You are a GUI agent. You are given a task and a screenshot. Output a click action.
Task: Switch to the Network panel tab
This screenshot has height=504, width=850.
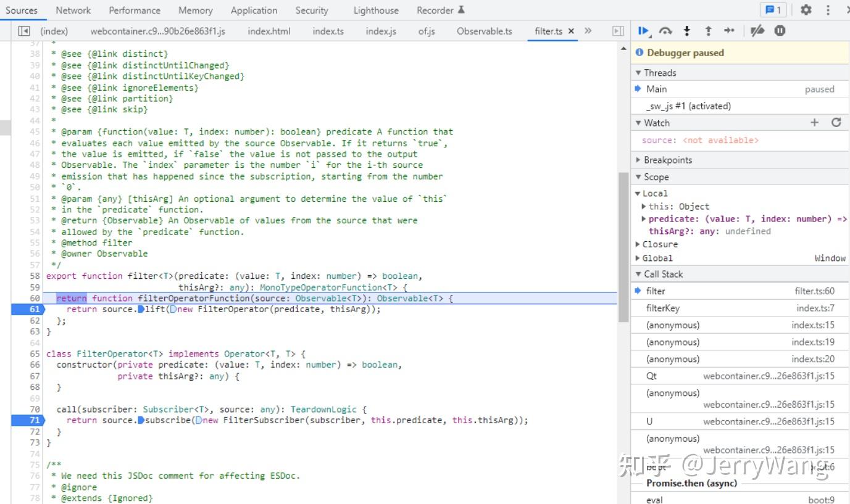coord(73,10)
